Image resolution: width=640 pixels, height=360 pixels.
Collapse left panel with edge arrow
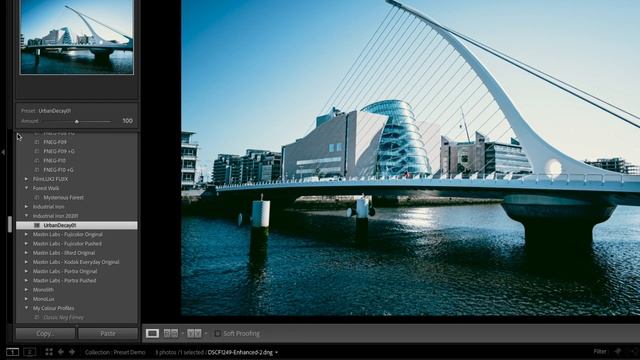pos(3,152)
